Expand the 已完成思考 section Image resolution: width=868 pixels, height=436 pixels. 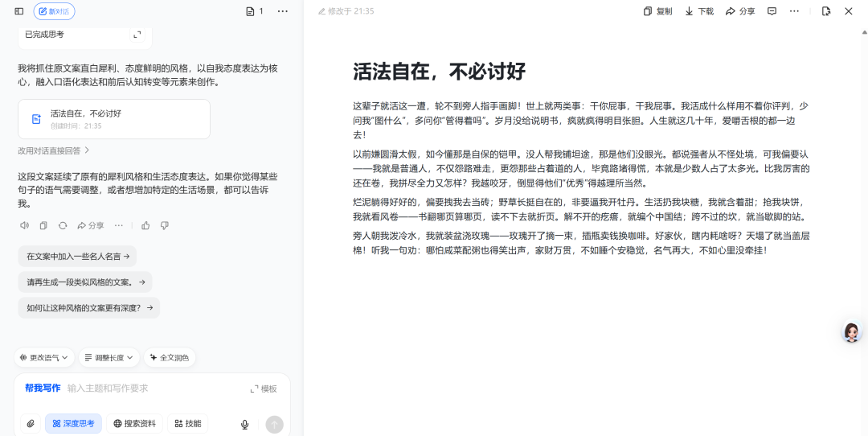(137, 35)
